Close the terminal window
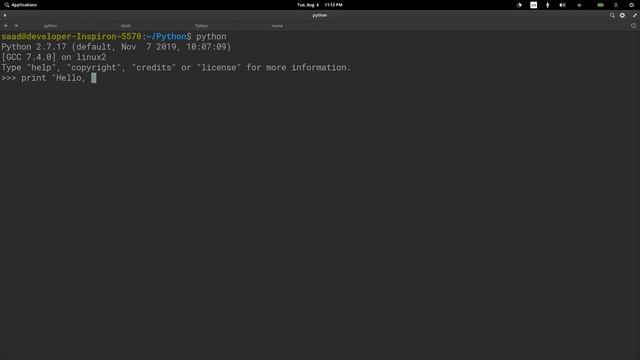This screenshot has height=360, width=640. pos(5,15)
